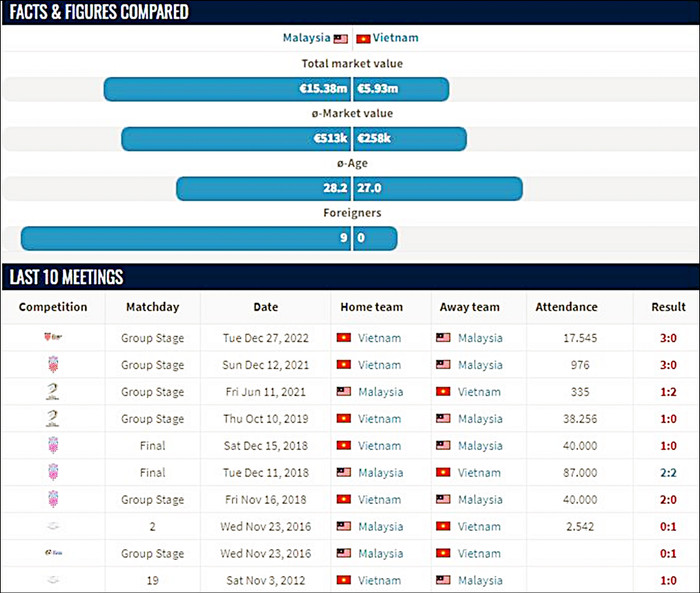Click home team Vietnam flag in Dec 12, 2021 row
700x593 pixels.
click(x=344, y=365)
